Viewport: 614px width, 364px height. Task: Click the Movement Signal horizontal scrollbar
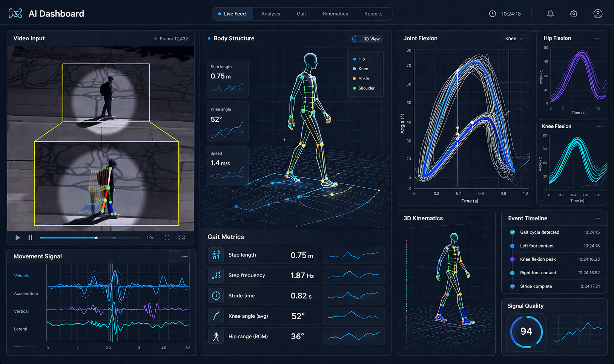pos(25,346)
